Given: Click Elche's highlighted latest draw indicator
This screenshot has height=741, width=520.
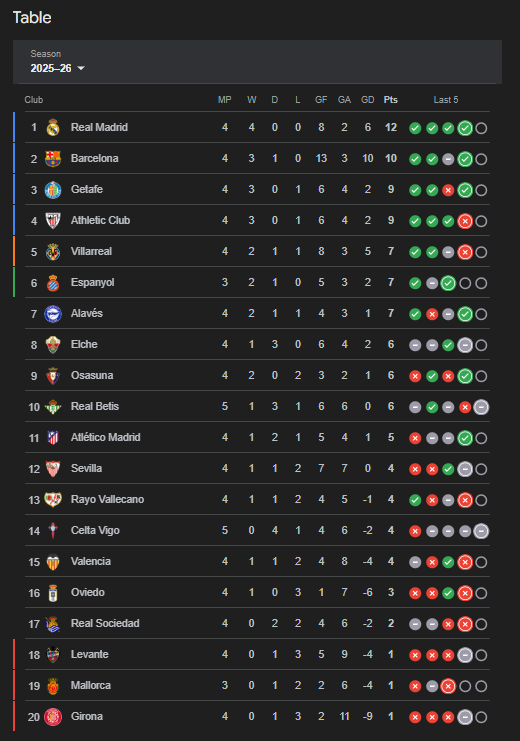Looking at the screenshot, I should coord(465,345).
